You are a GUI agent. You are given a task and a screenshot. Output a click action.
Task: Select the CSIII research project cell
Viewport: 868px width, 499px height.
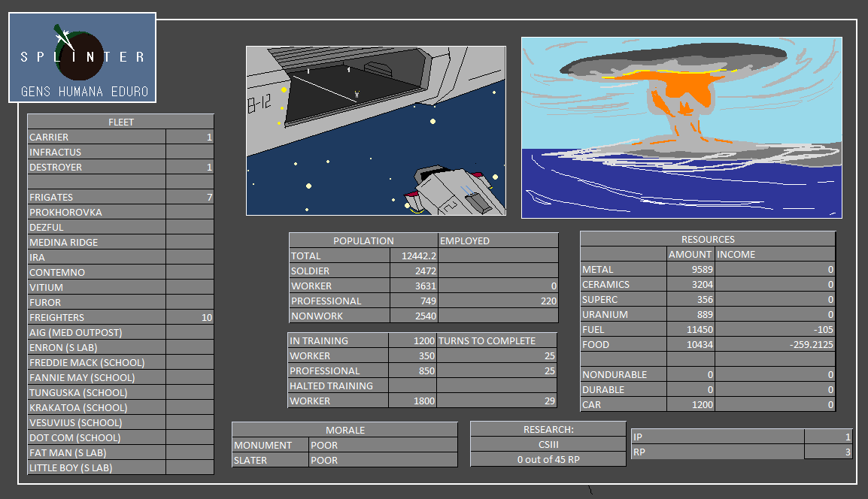pyautogui.click(x=548, y=444)
